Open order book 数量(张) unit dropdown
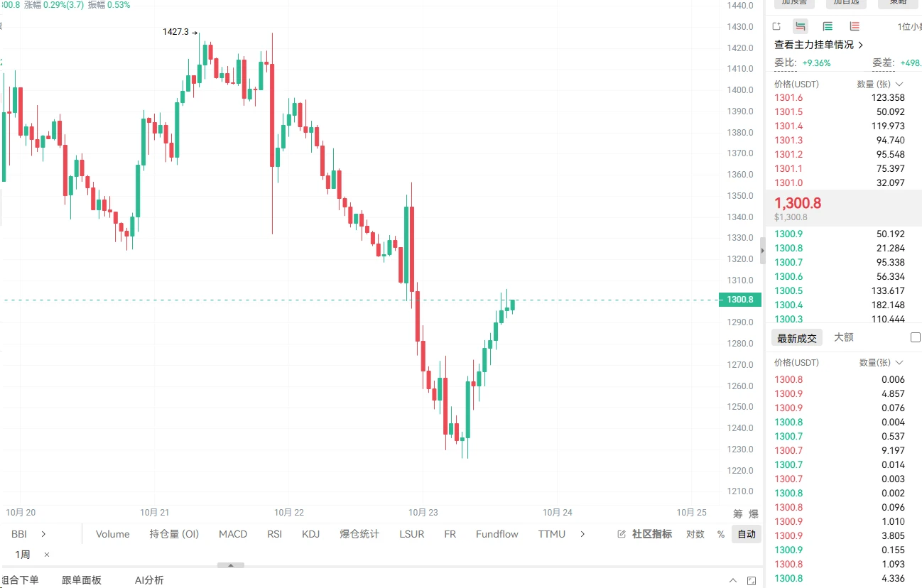 click(x=880, y=84)
